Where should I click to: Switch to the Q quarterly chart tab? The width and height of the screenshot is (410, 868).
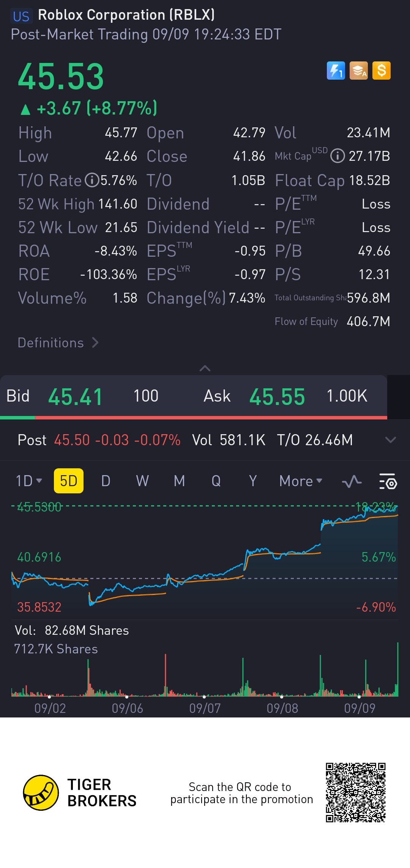(x=216, y=481)
